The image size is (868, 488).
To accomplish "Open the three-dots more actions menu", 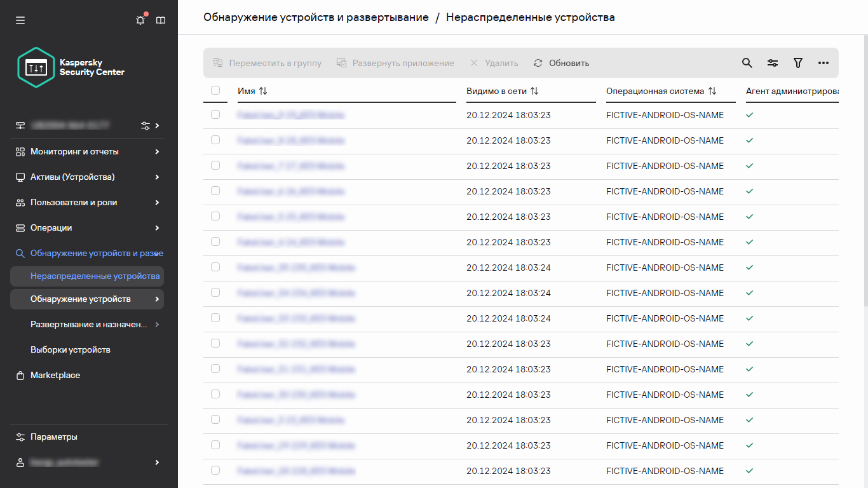I will [824, 63].
